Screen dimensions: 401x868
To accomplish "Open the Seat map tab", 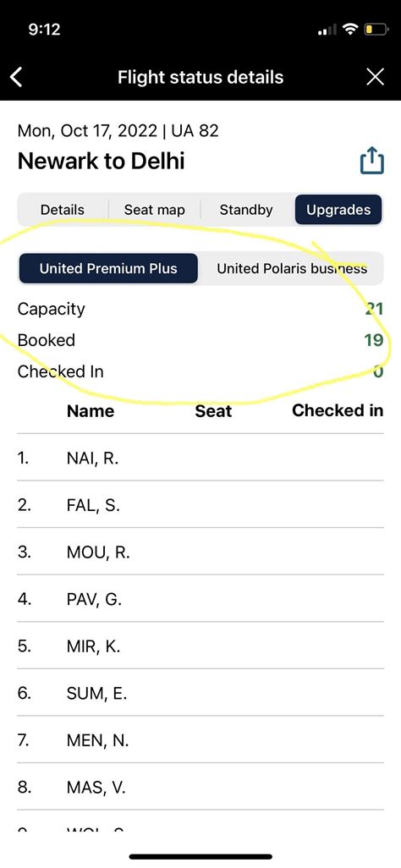I will (x=154, y=210).
